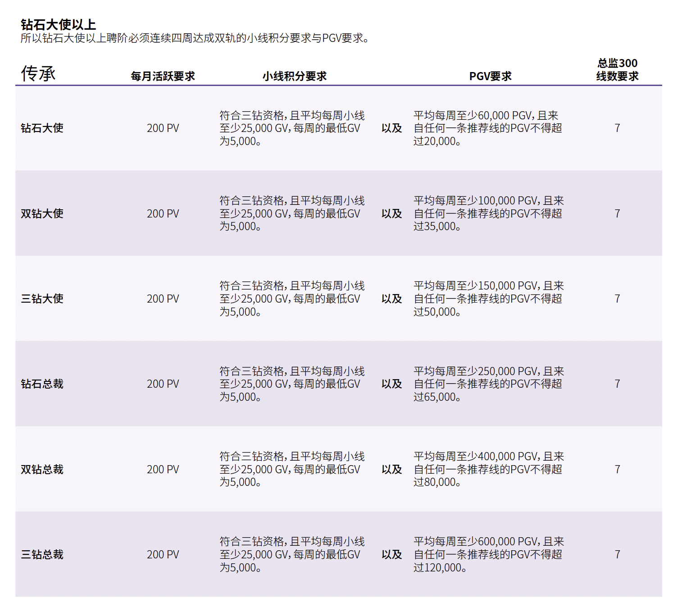
Task: Select the 250,000 PGV requirement paragraph
Action: pos(488,384)
